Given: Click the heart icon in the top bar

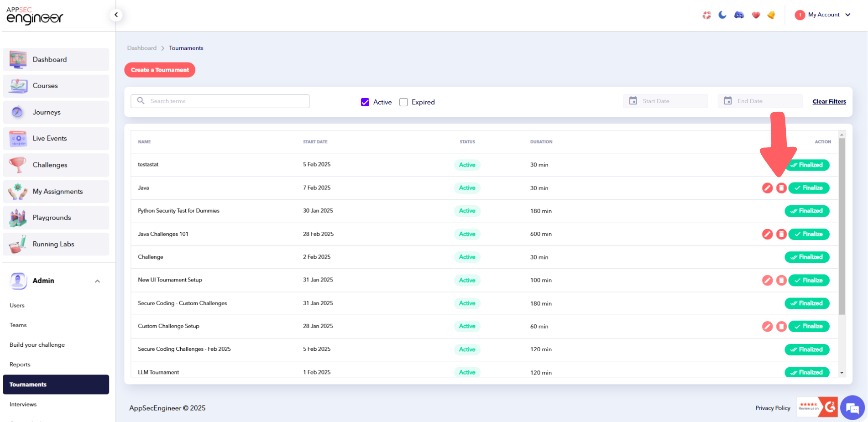Looking at the screenshot, I should (x=756, y=15).
